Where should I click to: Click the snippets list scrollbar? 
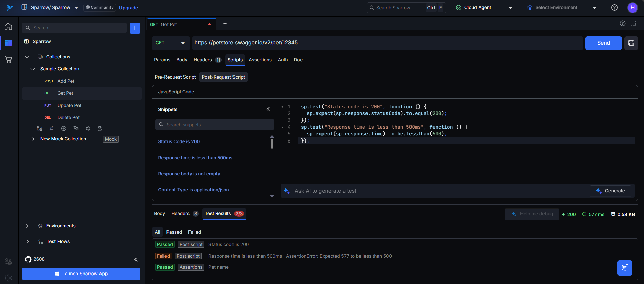click(272, 144)
